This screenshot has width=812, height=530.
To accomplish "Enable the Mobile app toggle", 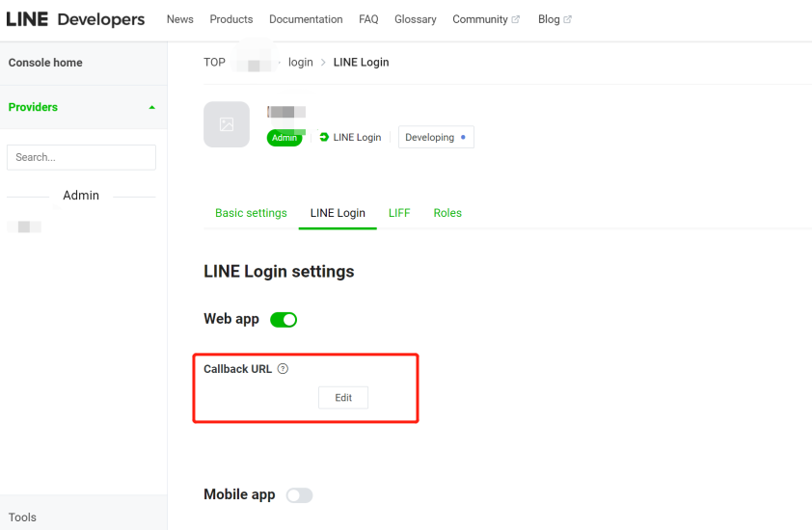I will (x=299, y=495).
